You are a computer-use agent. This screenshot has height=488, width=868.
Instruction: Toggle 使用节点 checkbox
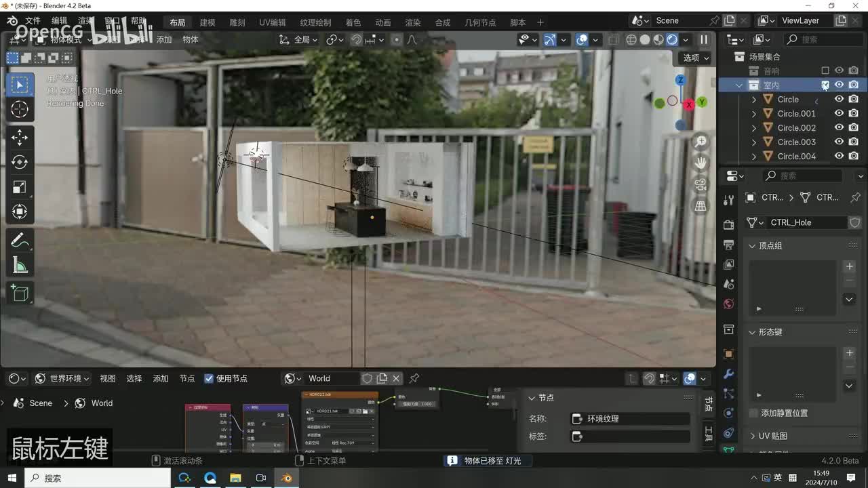pos(209,378)
